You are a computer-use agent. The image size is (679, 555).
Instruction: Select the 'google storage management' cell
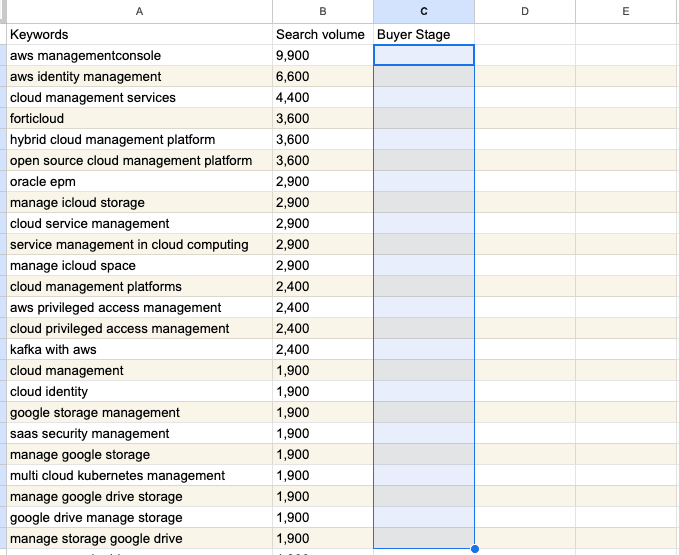click(x=139, y=413)
